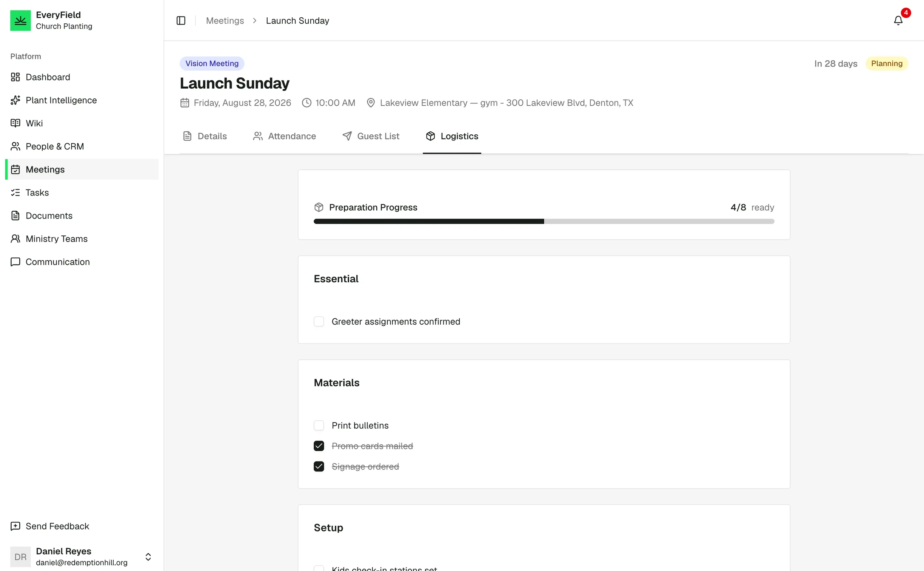Select the Logistics tab
The height and width of the screenshot is (571, 924).
(452, 136)
